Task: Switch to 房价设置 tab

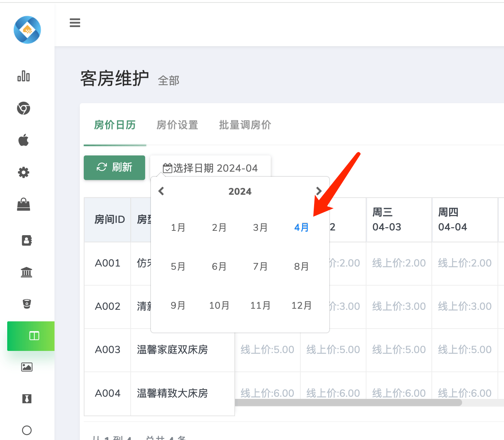Action: [177, 125]
